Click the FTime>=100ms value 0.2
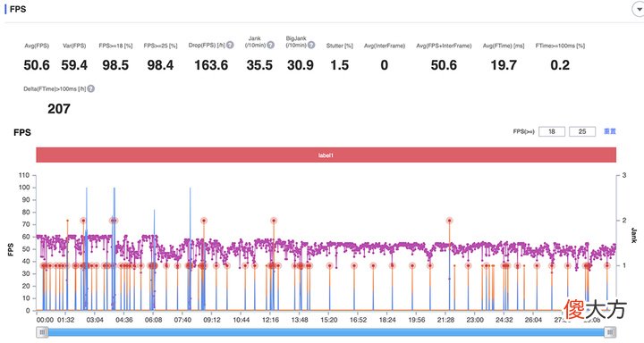Screen dimensions: 644x343 560,65
